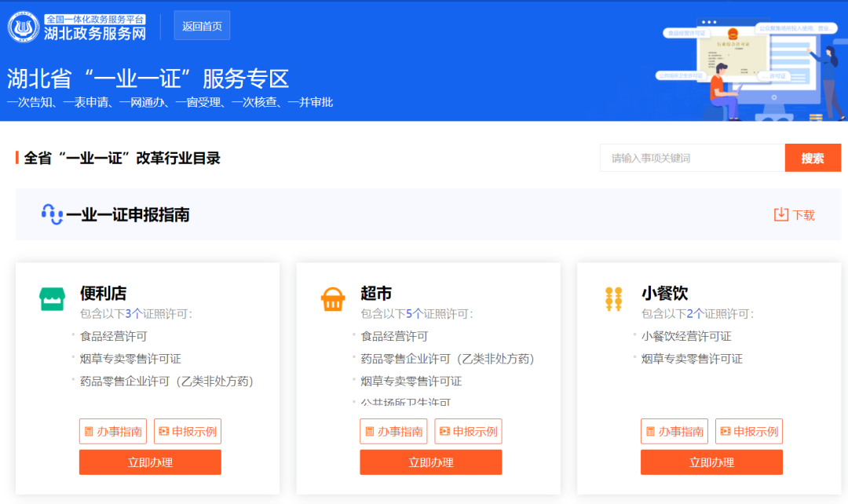Click the download icon beside 下载

tap(780, 214)
